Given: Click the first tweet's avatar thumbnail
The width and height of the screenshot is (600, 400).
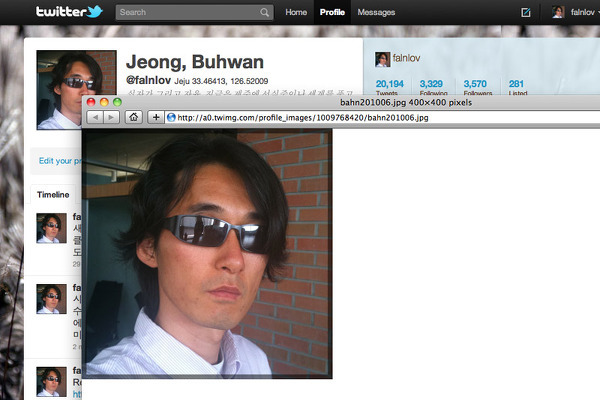Looking at the screenshot, I should [51, 228].
